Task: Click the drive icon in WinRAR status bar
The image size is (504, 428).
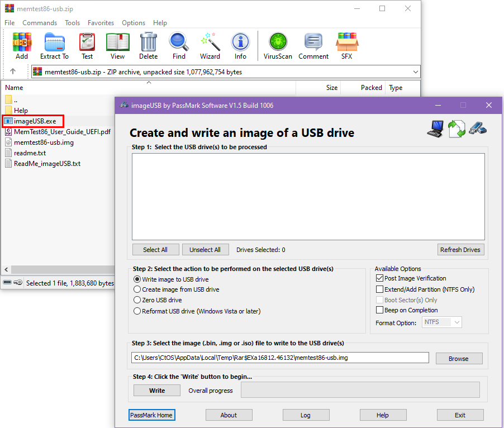Action: 7,282
